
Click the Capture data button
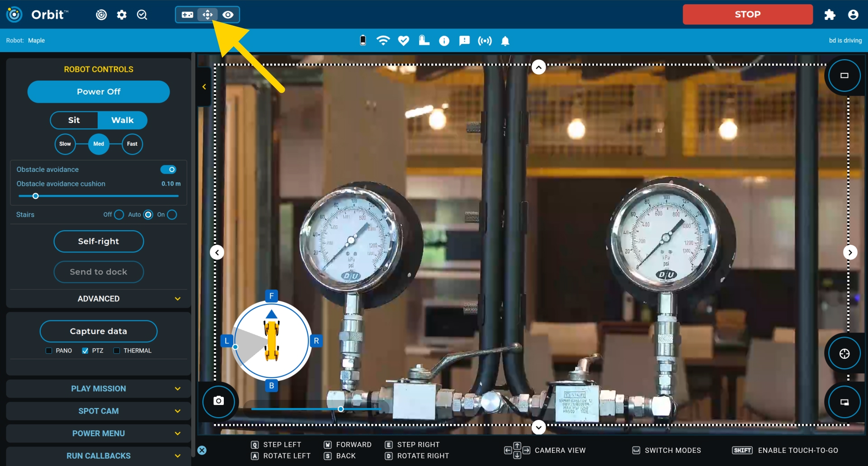pos(99,331)
